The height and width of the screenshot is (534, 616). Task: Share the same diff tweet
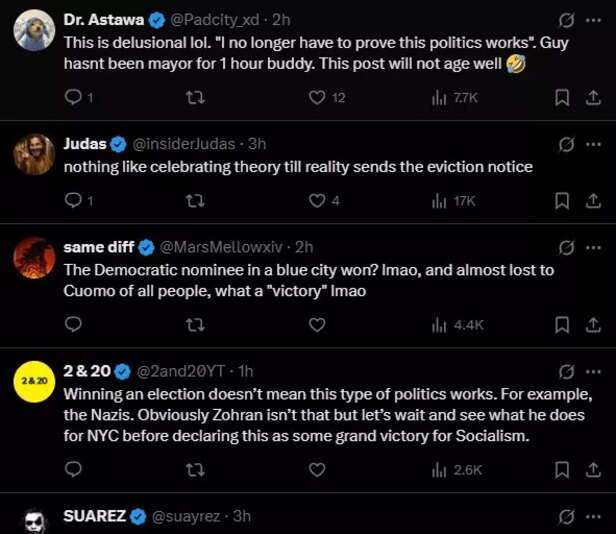click(592, 325)
